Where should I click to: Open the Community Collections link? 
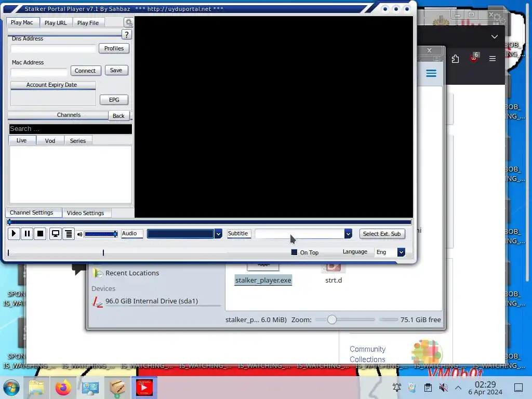[x=367, y=354]
